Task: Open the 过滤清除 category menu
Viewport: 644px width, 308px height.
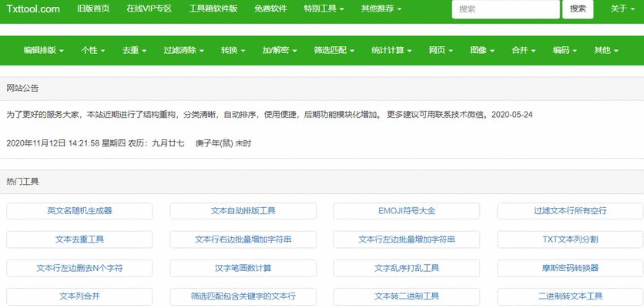Action: (x=184, y=51)
